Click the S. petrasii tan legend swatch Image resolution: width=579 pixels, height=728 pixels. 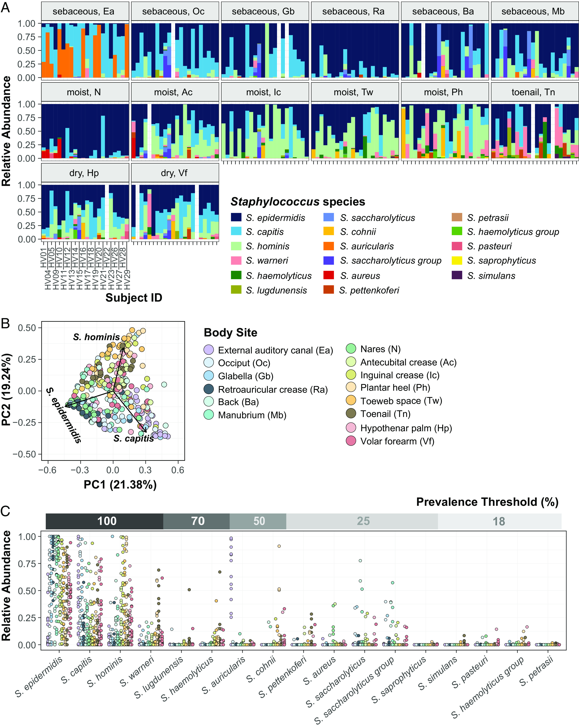pyautogui.click(x=457, y=217)
